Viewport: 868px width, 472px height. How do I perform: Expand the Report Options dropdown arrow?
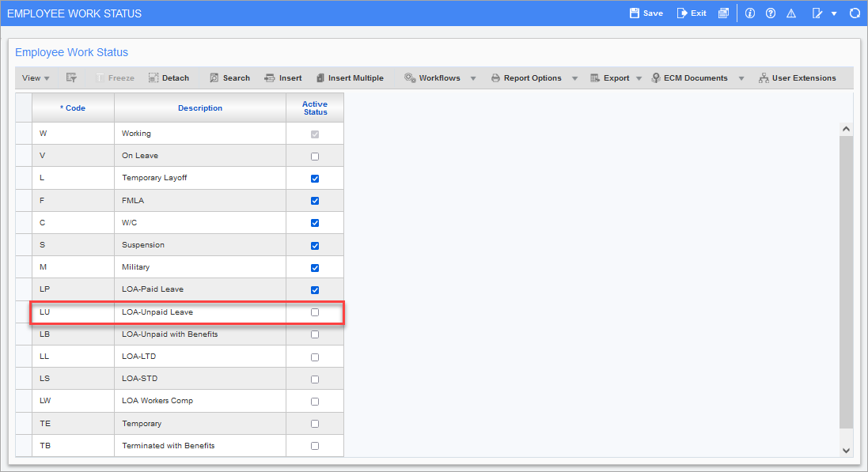(574, 78)
